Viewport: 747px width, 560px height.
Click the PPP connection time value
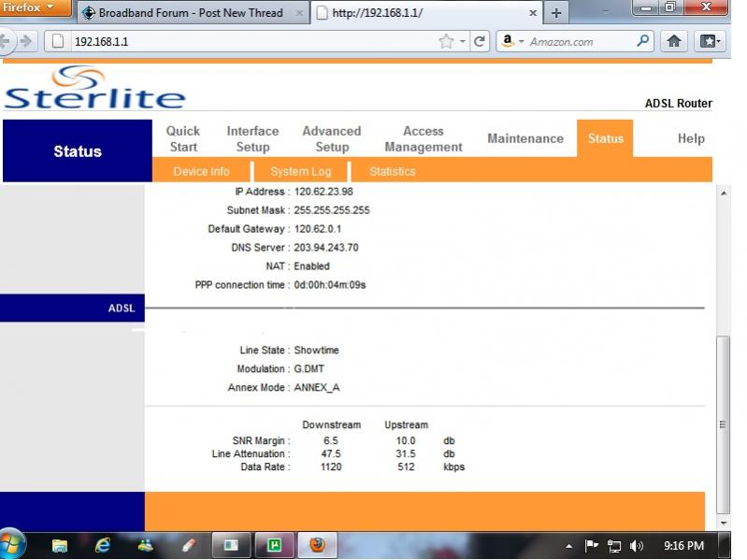point(330,285)
